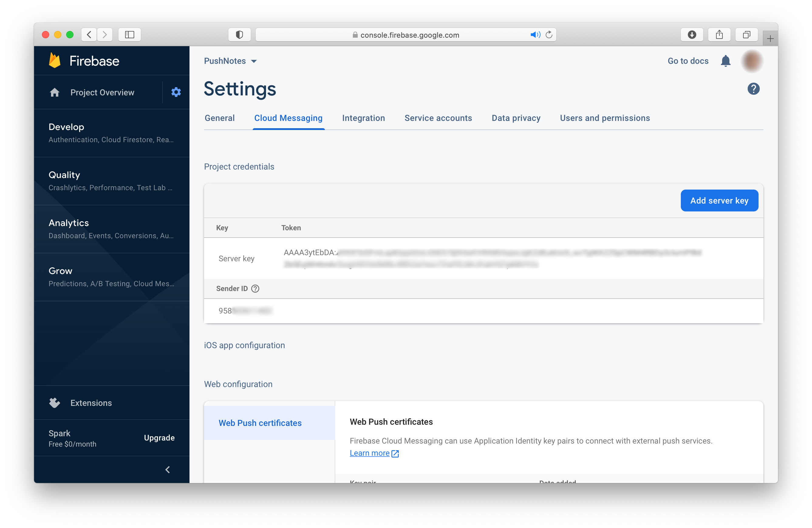The image size is (812, 528).
Task: Expand the Grow section
Action: click(x=111, y=277)
